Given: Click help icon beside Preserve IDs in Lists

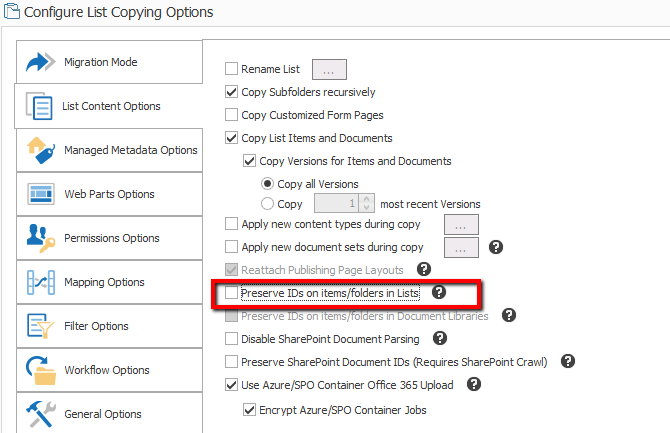Looking at the screenshot, I should click(x=439, y=292).
